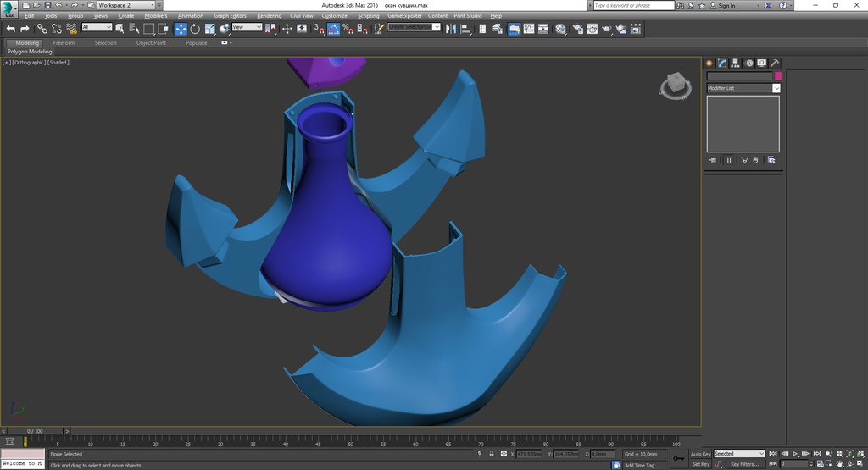Activate the Select and Link tool
868x470 pixels.
click(42, 29)
